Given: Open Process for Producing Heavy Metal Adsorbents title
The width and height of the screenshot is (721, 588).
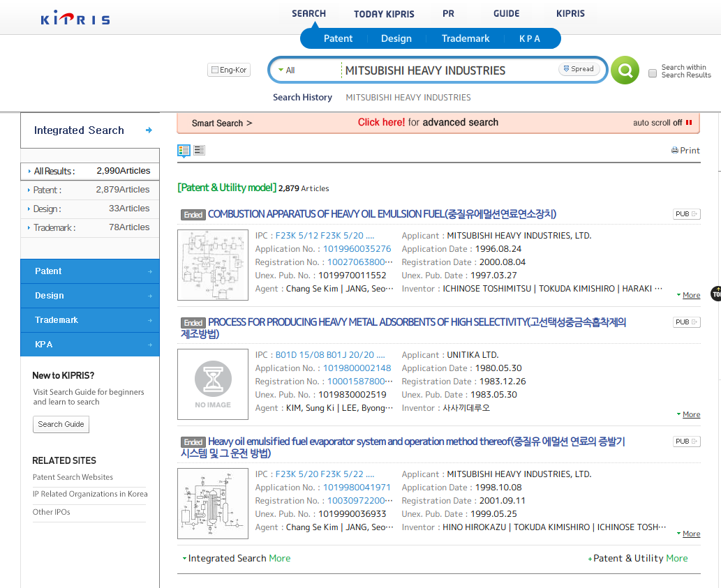Looking at the screenshot, I should click(403, 328).
